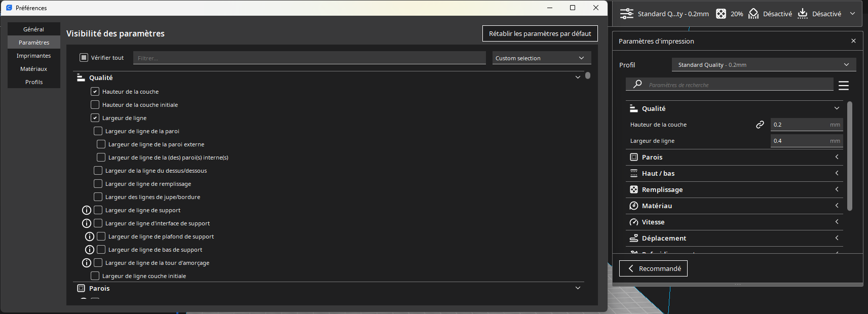Check Largeur de ligne de la (des) paroi(s) interne(s)
The image size is (868, 314).
click(101, 158)
